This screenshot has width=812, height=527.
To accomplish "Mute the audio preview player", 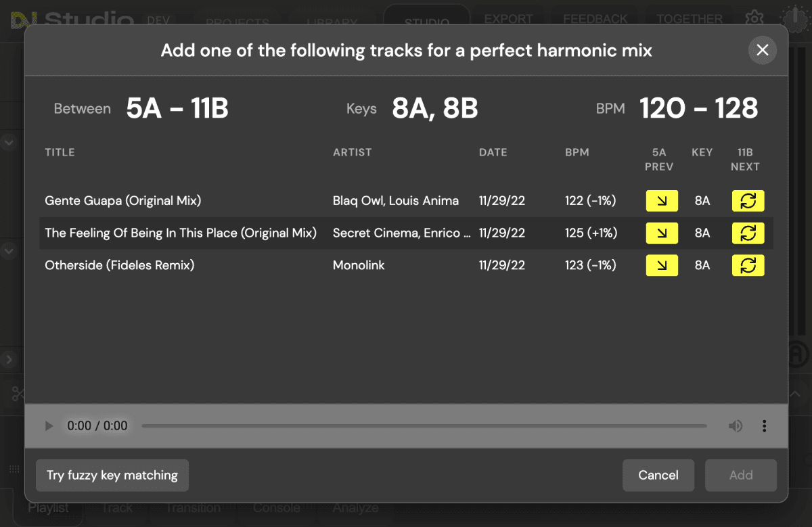I will pyautogui.click(x=735, y=426).
